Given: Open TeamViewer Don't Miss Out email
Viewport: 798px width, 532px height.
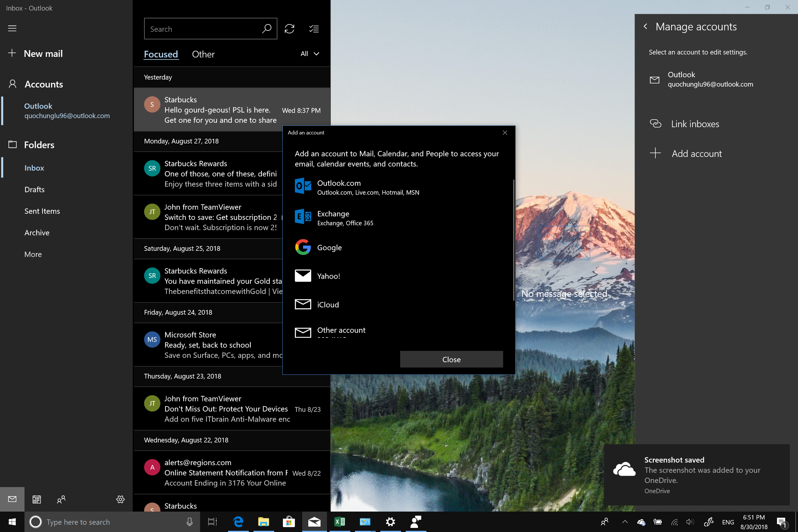Looking at the screenshot, I should [x=232, y=409].
